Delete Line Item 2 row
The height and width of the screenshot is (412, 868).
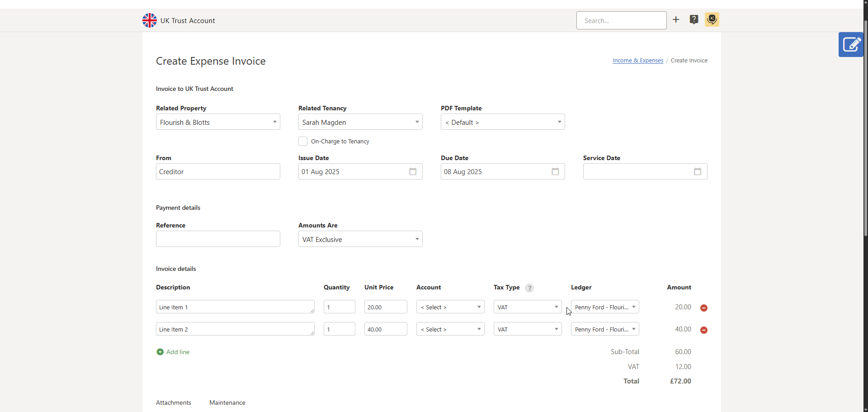(x=704, y=330)
